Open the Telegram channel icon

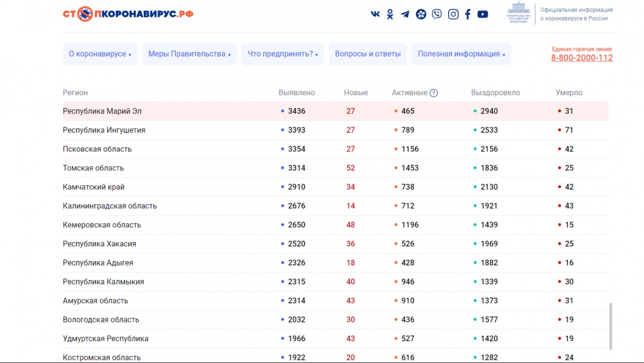point(405,14)
